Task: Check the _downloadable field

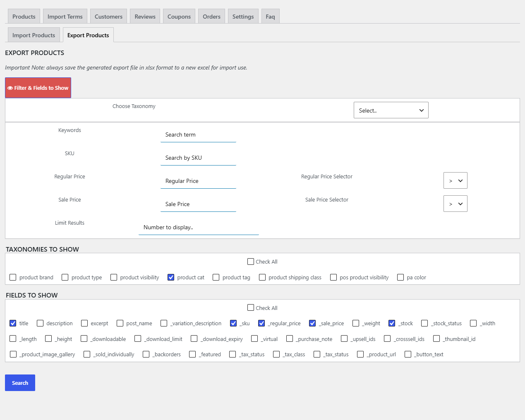Action: pos(84,338)
